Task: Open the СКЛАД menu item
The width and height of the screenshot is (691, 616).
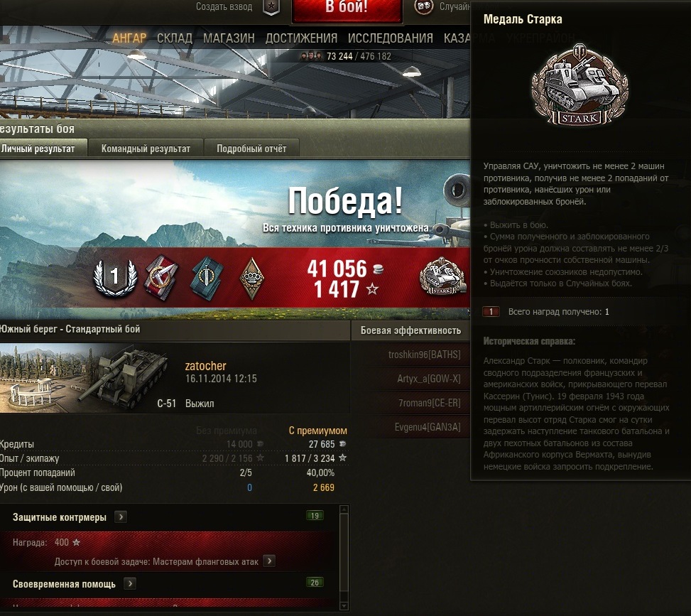Action: (x=175, y=38)
